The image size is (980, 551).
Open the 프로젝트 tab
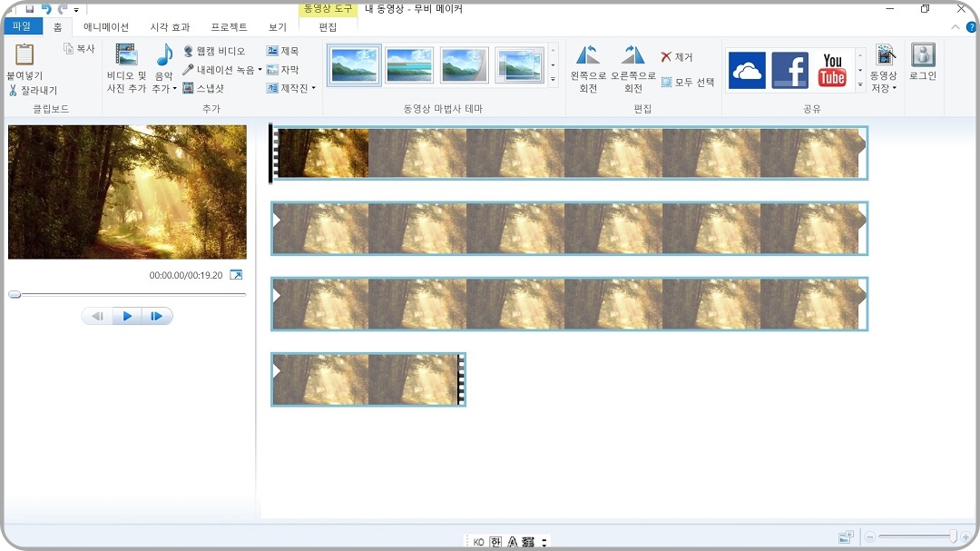(229, 27)
